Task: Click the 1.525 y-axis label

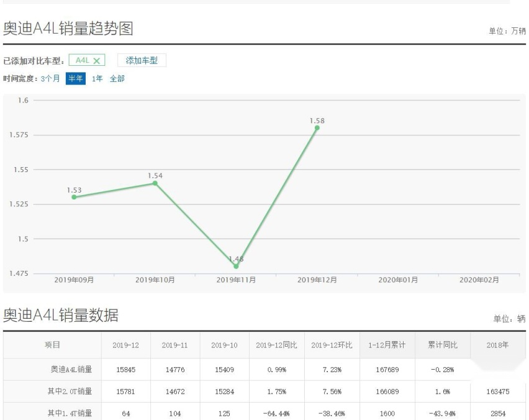Action: click(19, 204)
